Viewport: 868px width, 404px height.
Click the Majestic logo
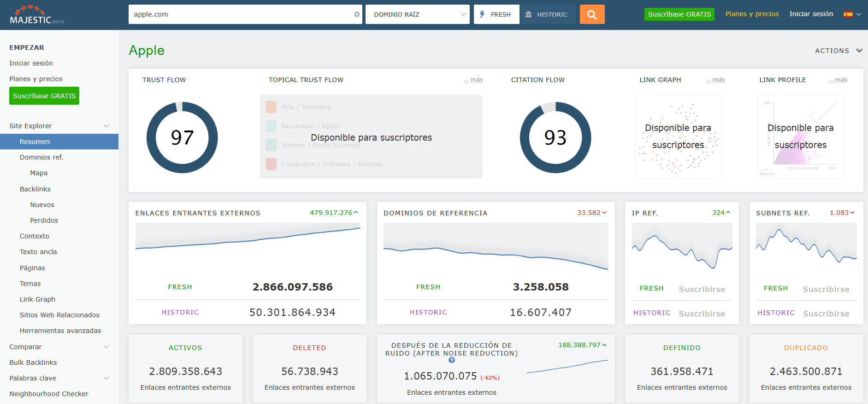(x=37, y=15)
